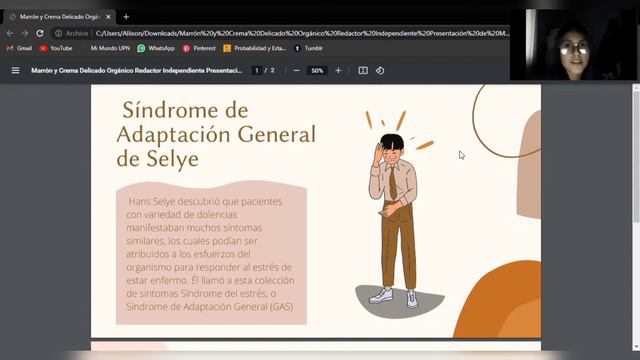Click the page number field showing 1

pyautogui.click(x=256, y=71)
